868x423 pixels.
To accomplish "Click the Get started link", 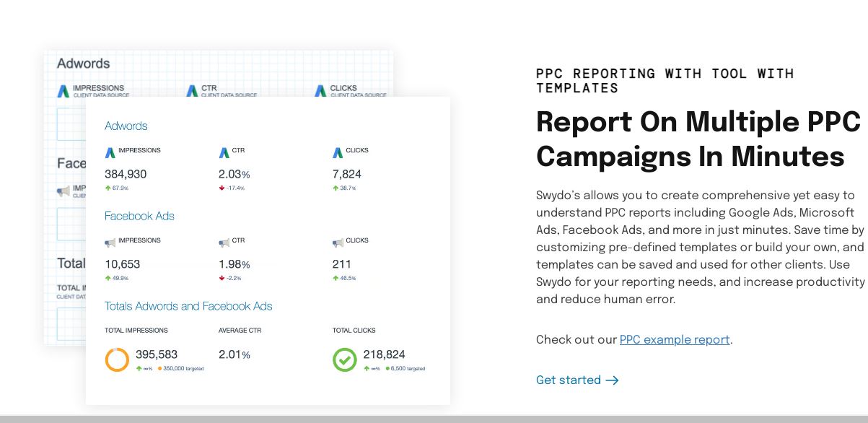I will tap(569, 380).
